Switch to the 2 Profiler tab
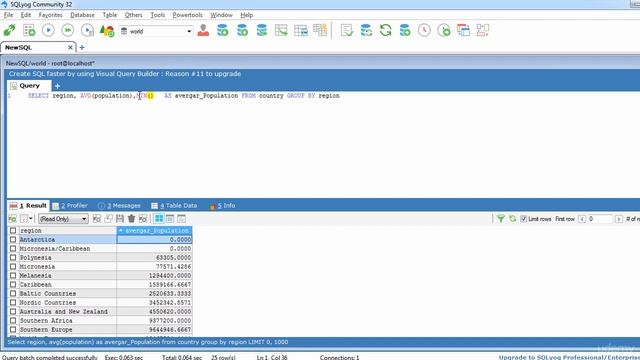640x360 pixels. (x=70, y=206)
